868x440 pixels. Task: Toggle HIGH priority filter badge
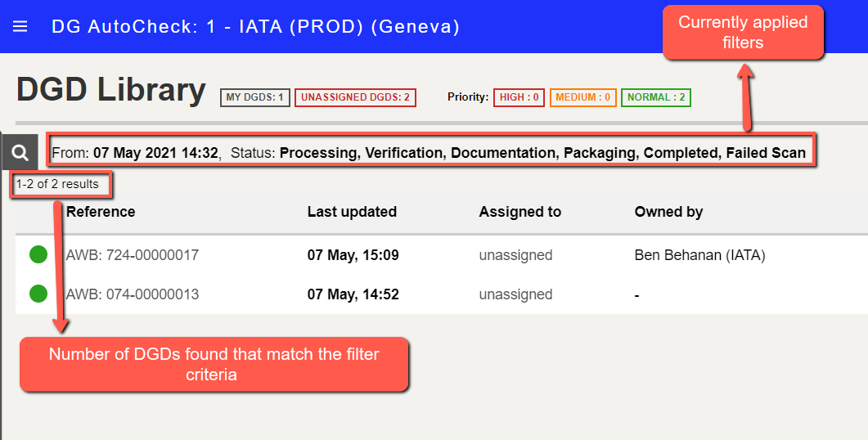pos(519,97)
